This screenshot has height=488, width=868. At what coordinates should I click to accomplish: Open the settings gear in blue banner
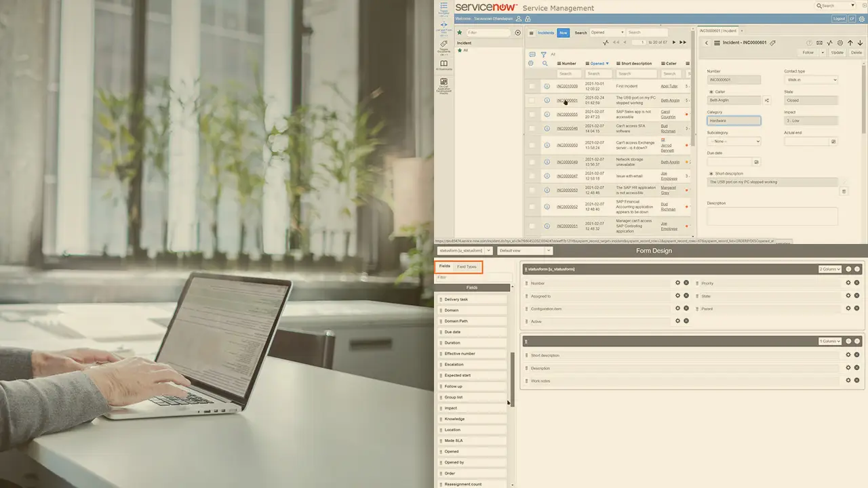coord(863,19)
